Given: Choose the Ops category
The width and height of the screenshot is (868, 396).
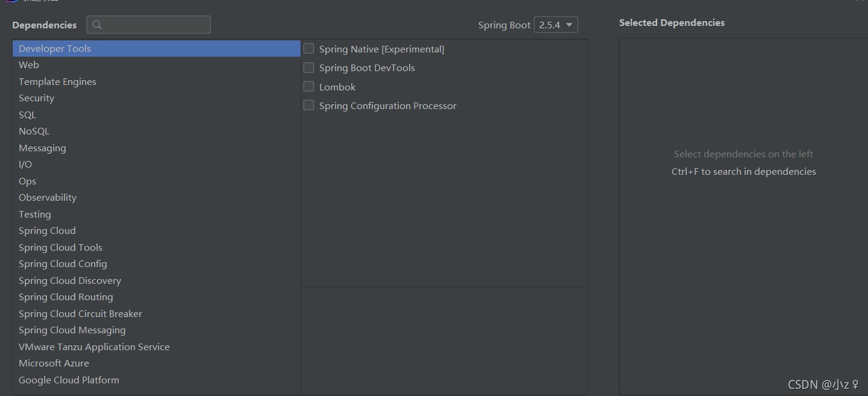Looking at the screenshot, I should (157, 181).
